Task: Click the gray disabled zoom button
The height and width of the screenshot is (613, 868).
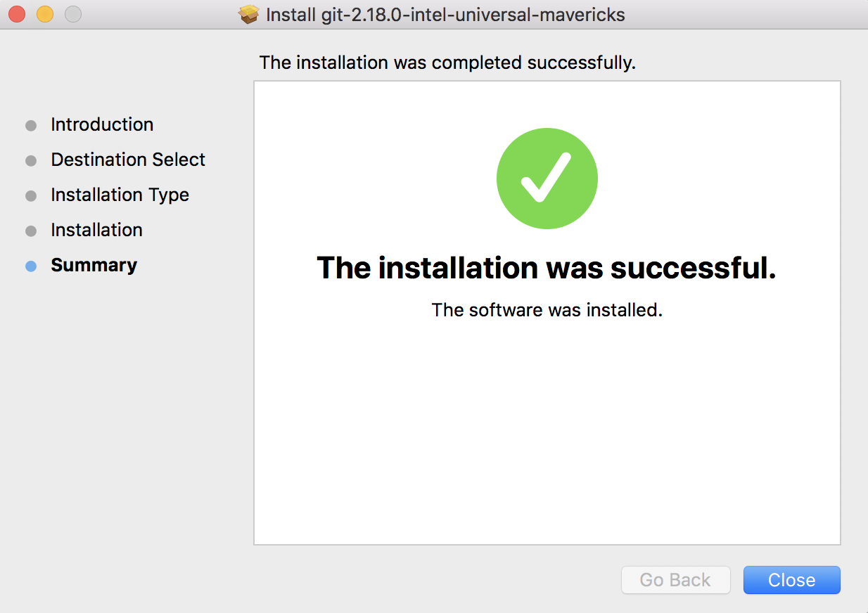Action: 73,14
